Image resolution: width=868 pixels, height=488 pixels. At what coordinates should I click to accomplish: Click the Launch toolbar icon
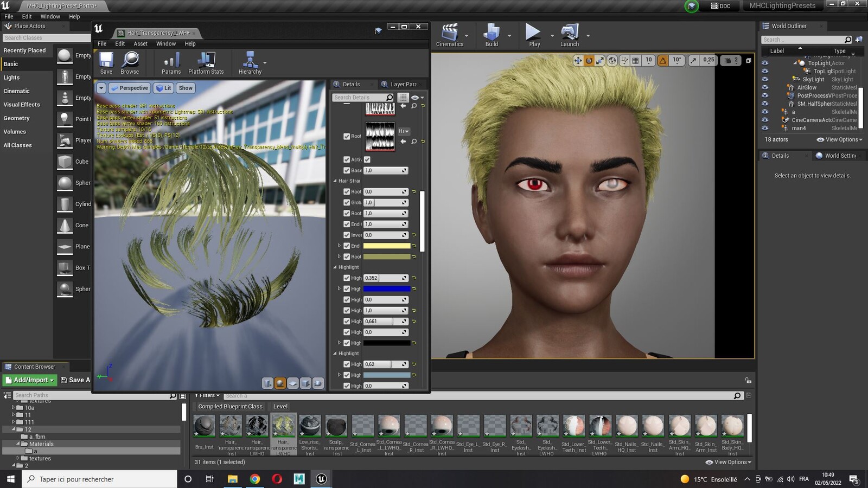[570, 31]
